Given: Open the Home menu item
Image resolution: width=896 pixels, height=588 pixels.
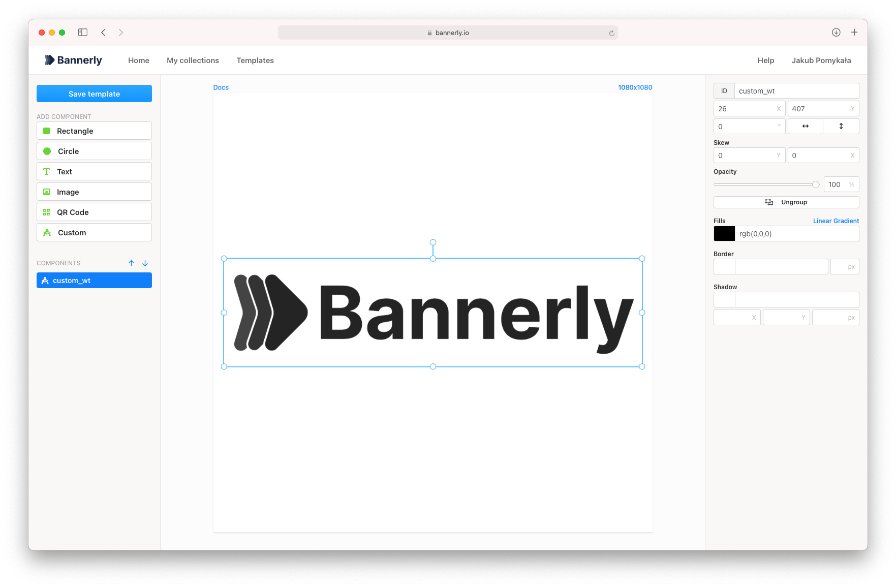Looking at the screenshot, I should (139, 60).
